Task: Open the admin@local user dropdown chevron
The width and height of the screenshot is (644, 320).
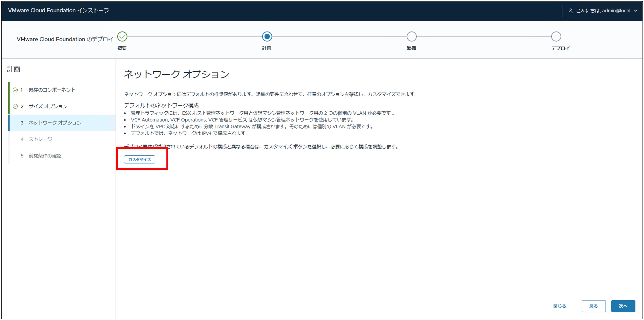Action: click(635, 10)
